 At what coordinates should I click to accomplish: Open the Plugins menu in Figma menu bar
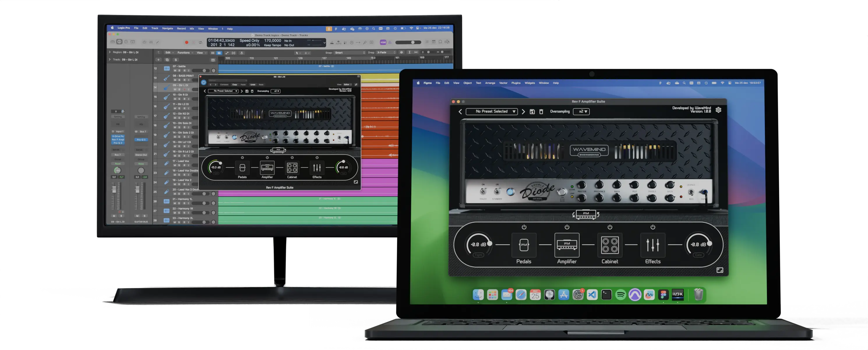tap(516, 83)
